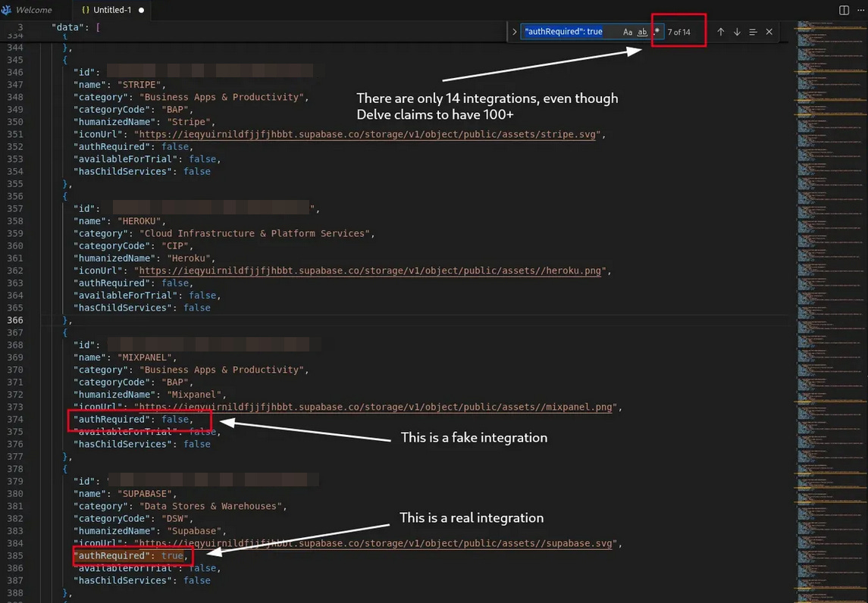The image size is (868, 603).
Task: Click the "MIXPANEL" name value
Action: [145, 358]
